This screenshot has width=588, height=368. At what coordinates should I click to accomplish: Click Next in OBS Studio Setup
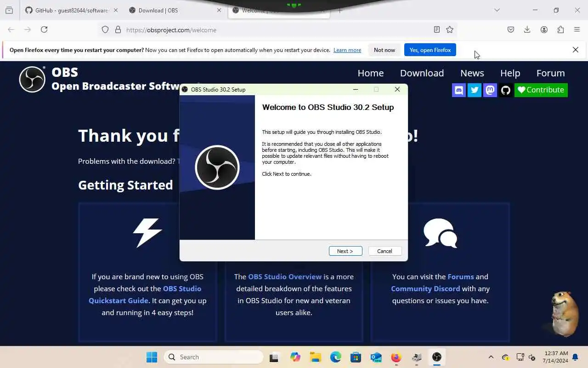pos(345,251)
